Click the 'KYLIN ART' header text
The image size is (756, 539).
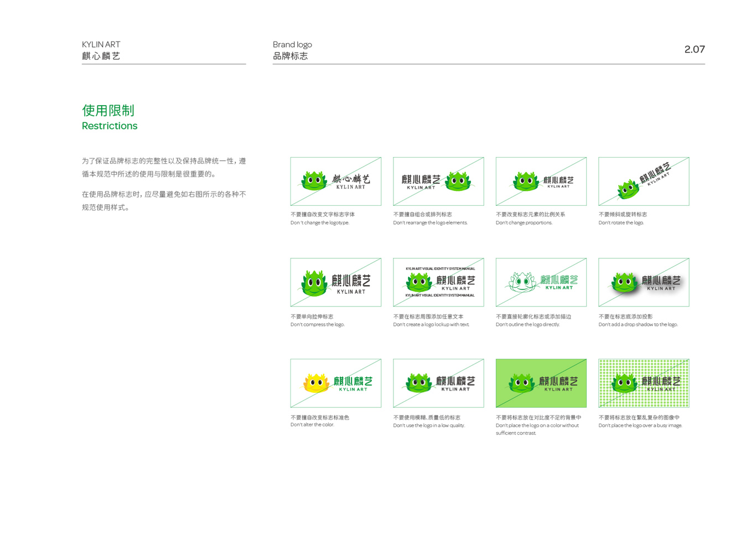(x=101, y=44)
